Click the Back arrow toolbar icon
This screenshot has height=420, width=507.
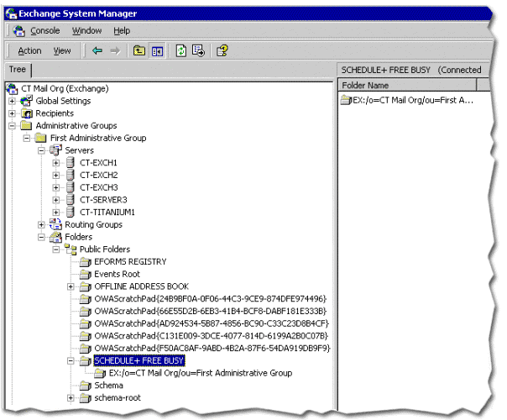tap(97, 51)
